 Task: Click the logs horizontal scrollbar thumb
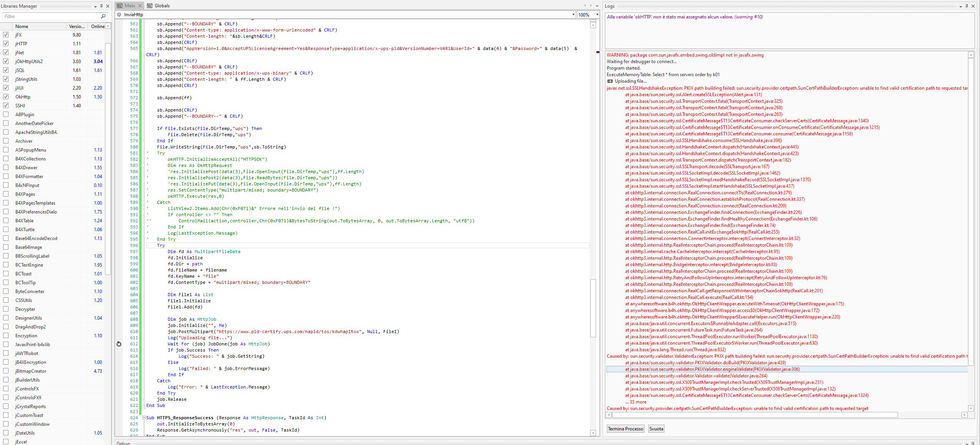point(754,415)
